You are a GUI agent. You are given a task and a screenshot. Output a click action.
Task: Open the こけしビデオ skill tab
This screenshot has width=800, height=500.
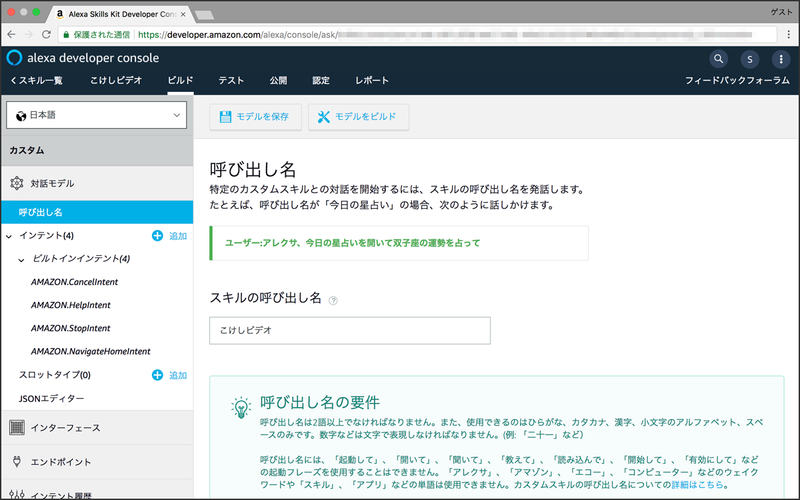tap(116, 80)
